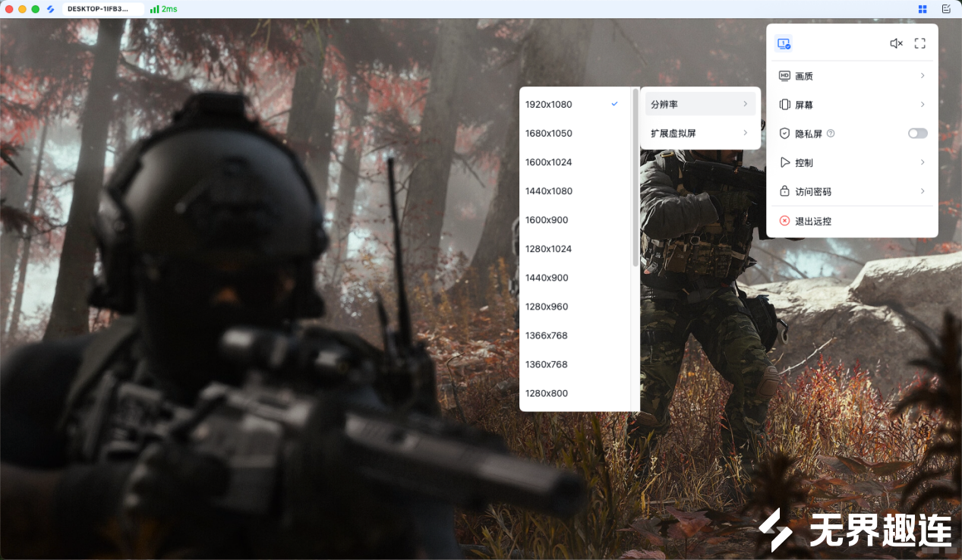Expand the 访问密码 access password submenu
962x560 pixels.
click(852, 191)
